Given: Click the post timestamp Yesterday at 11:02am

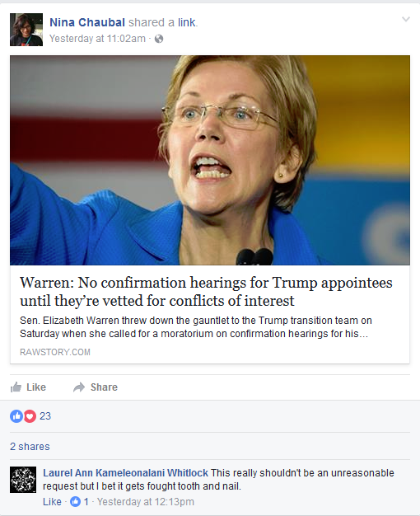Looking at the screenshot, I should click(97, 39).
